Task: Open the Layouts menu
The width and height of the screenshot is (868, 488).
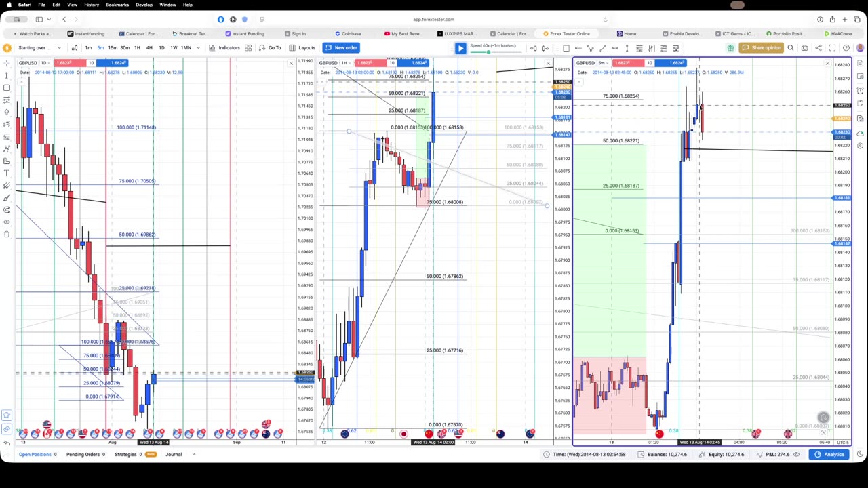Action: tap(302, 47)
